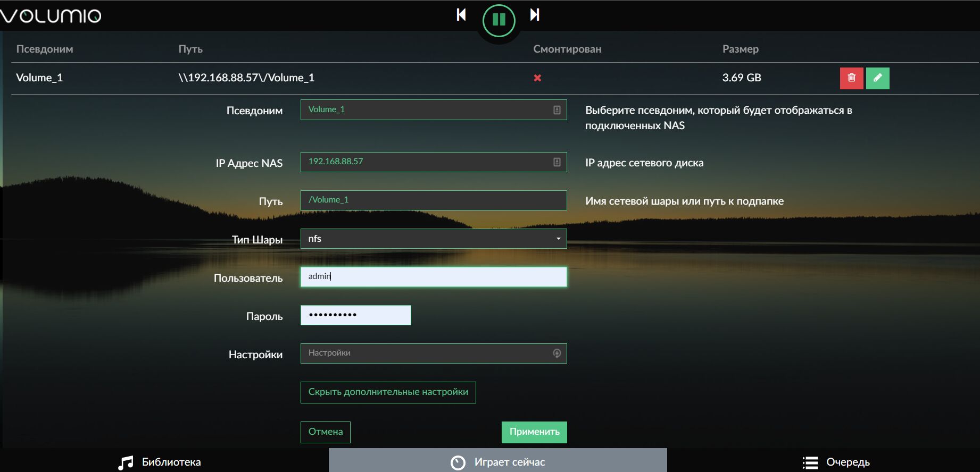
Task: Open the Тип Шары dropdown
Action: 433,239
